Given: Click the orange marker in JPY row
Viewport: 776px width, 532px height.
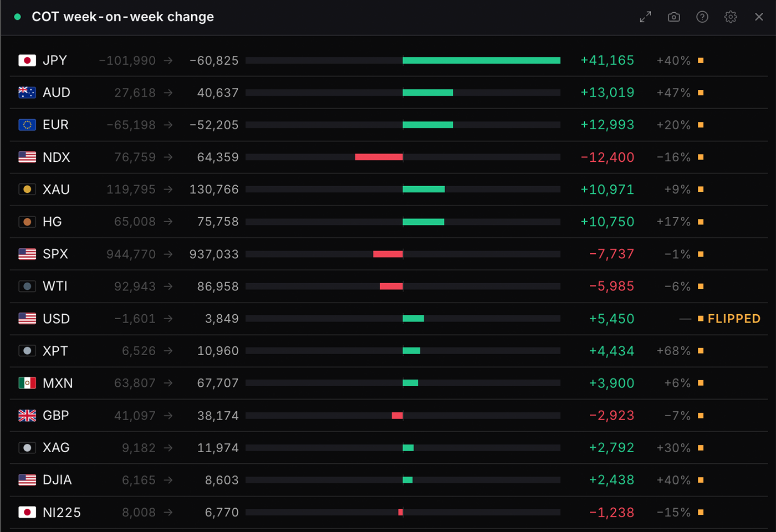Looking at the screenshot, I should pyautogui.click(x=701, y=60).
